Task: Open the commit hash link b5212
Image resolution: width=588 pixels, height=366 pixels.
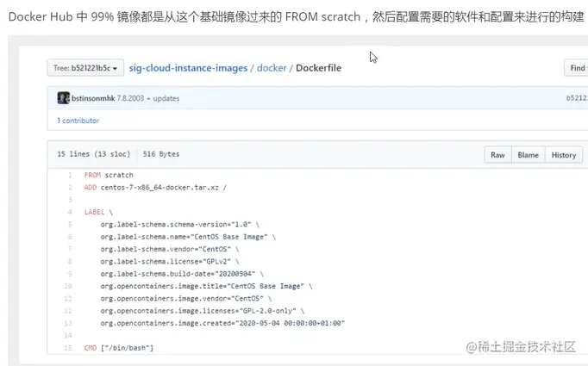Action: point(576,98)
